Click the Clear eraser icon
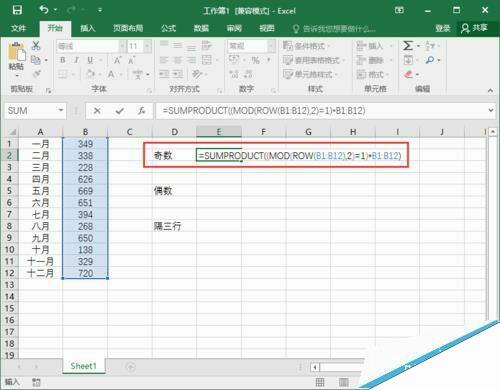The width and height of the screenshot is (500, 390). coord(408,74)
